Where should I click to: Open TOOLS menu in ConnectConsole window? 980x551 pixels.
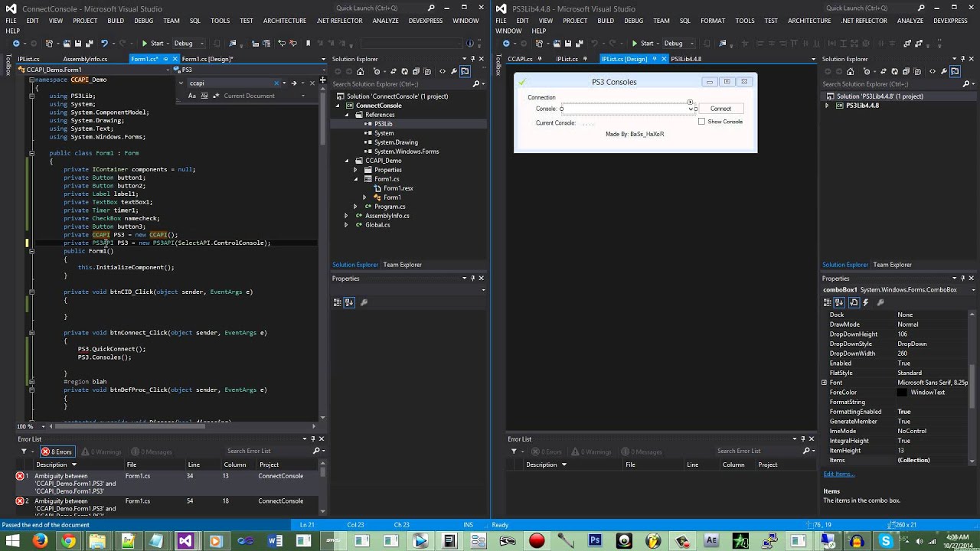tap(220, 21)
